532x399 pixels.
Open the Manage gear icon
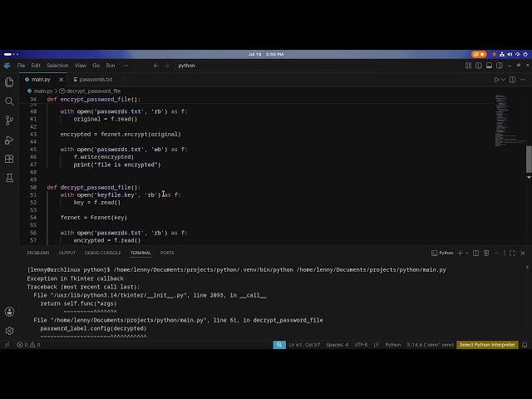pos(9,331)
